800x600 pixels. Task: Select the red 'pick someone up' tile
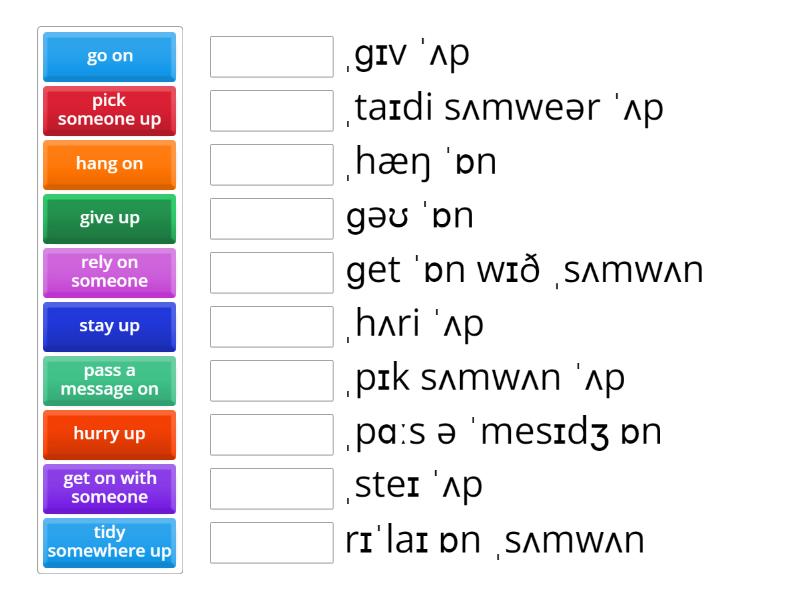click(109, 110)
